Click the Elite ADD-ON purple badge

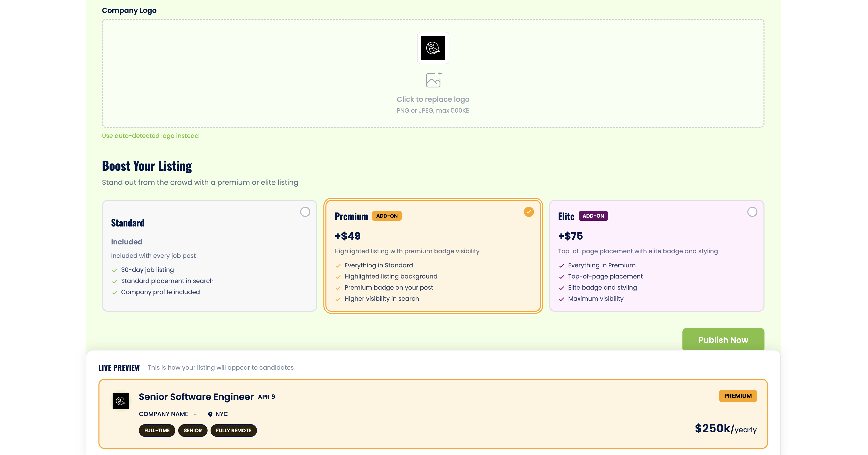[593, 216]
